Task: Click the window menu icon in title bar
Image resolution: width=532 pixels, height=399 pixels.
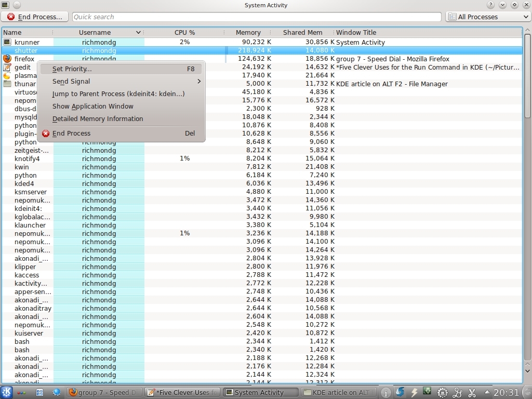Action: click(5, 5)
